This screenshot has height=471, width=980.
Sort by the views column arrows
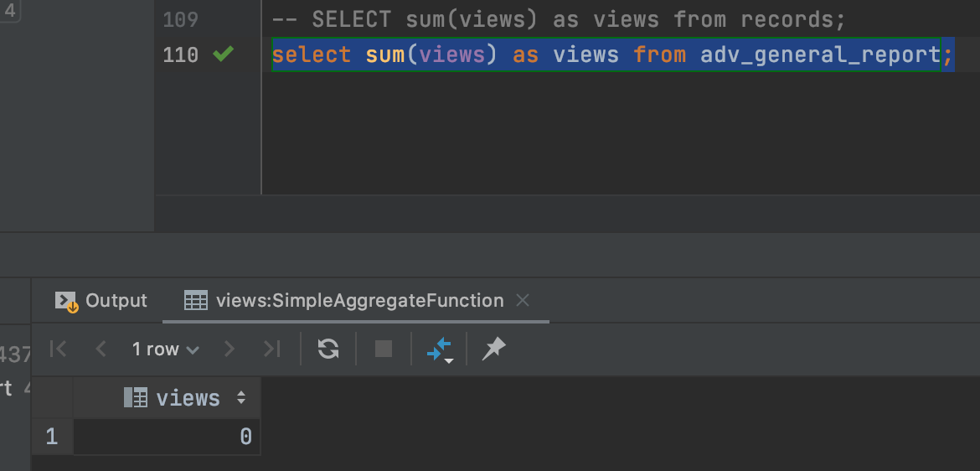(241, 398)
